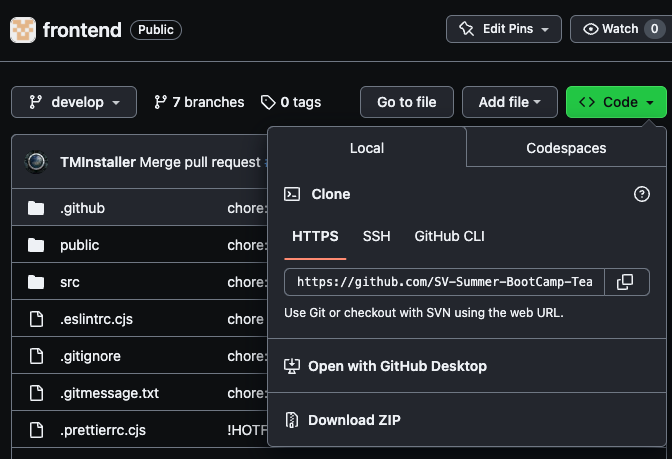Click the tag icon beside 0 tags
The height and width of the screenshot is (459, 672).
pyautogui.click(x=268, y=102)
